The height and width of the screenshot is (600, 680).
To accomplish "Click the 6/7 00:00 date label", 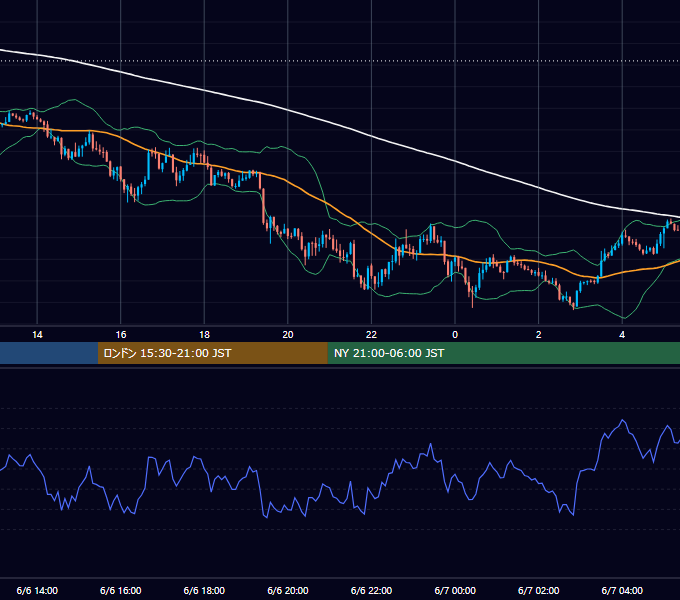I will coord(455,590).
